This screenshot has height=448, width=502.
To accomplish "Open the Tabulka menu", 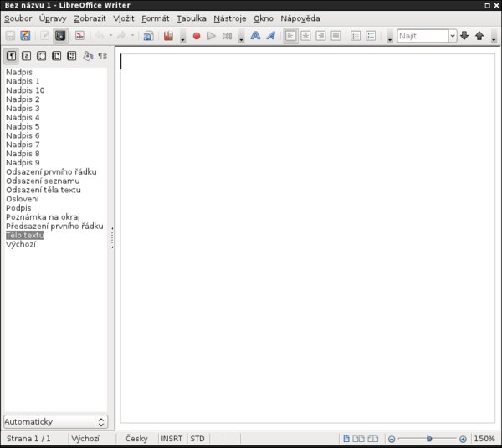I will click(x=192, y=18).
